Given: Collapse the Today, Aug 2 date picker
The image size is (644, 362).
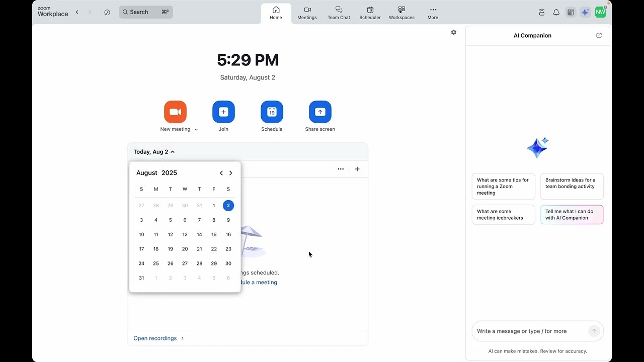Looking at the screenshot, I should pyautogui.click(x=154, y=152).
